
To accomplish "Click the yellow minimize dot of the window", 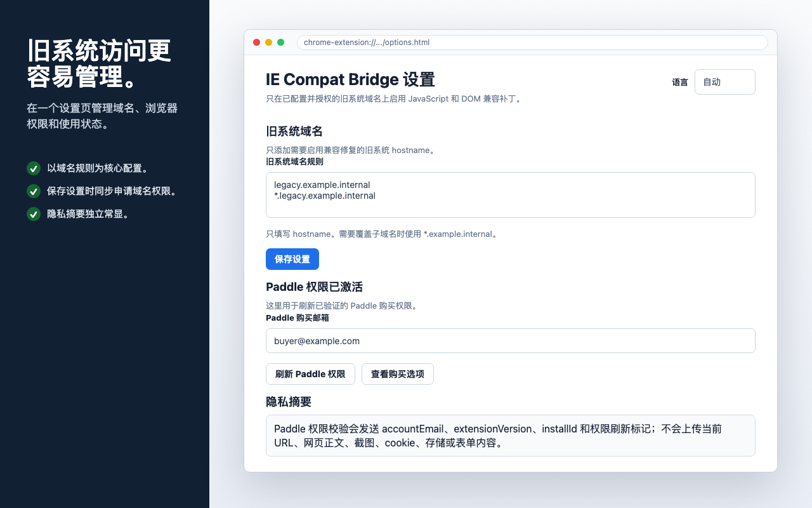I will tap(268, 43).
